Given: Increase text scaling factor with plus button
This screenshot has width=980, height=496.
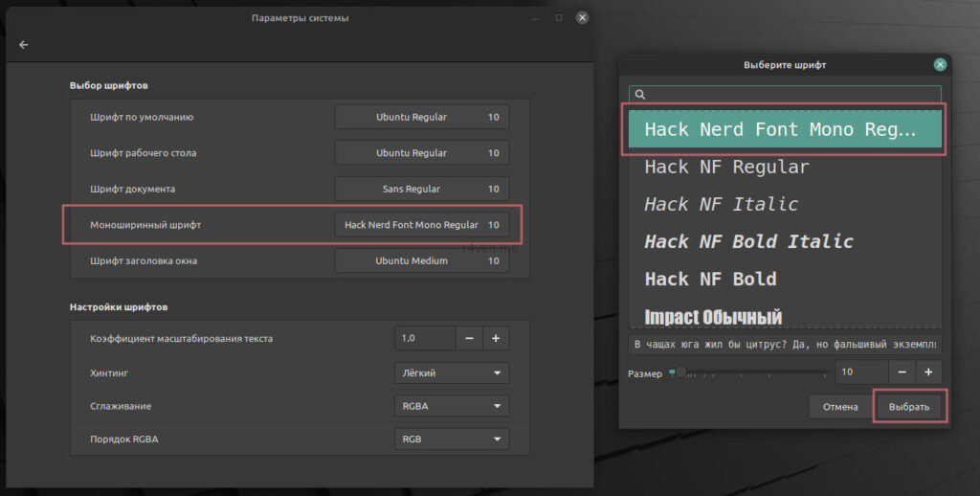Looking at the screenshot, I should (x=496, y=338).
